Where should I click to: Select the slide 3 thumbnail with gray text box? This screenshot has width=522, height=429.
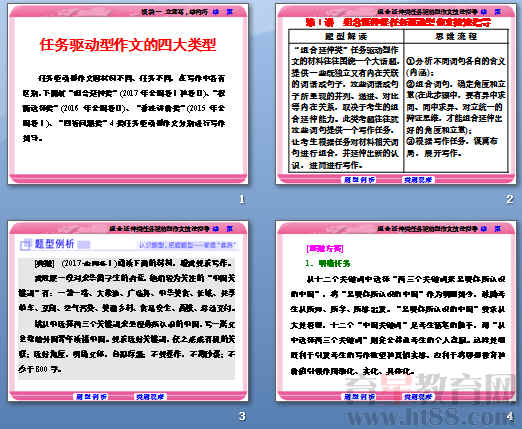click(x=128, y=311)
